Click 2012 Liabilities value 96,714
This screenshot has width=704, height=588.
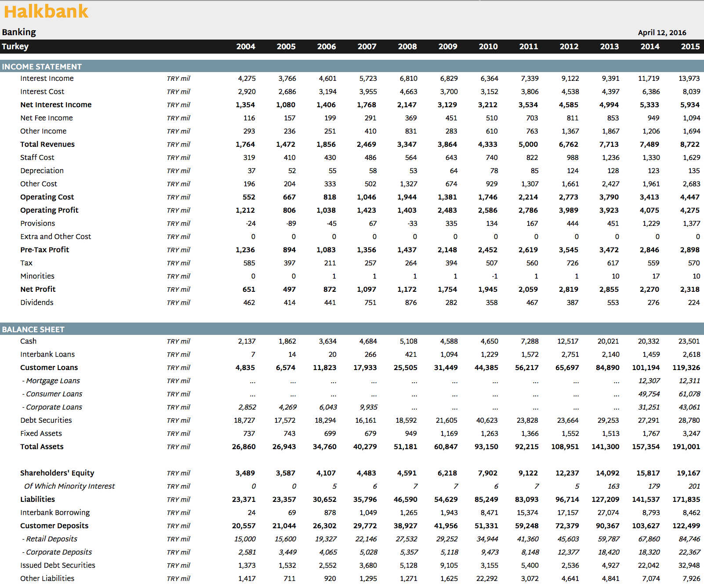(567, 500)
